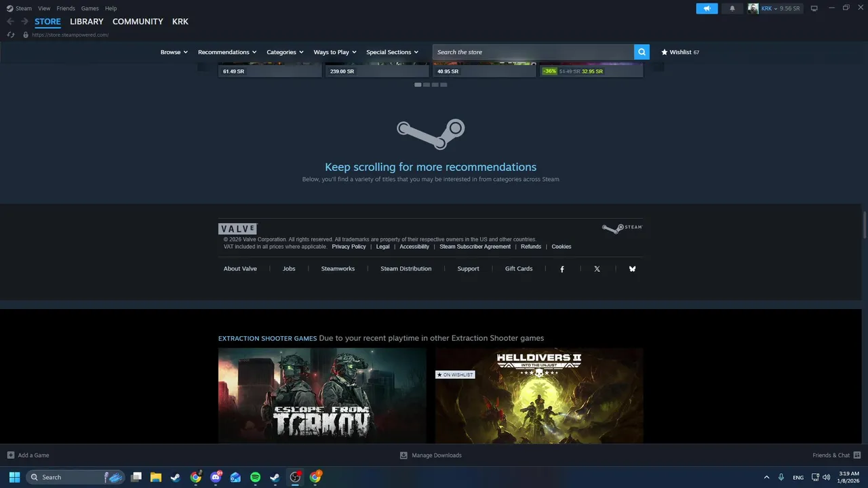The height and width of the screenshot is (488, 868).
Task: Launch File Explorer from taskbar
Action: [x=156, y=477]
